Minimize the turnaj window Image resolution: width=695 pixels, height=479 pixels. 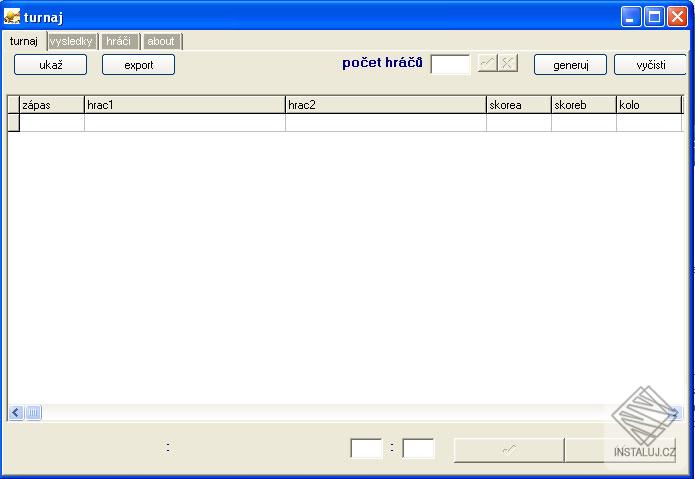(631, 17)
